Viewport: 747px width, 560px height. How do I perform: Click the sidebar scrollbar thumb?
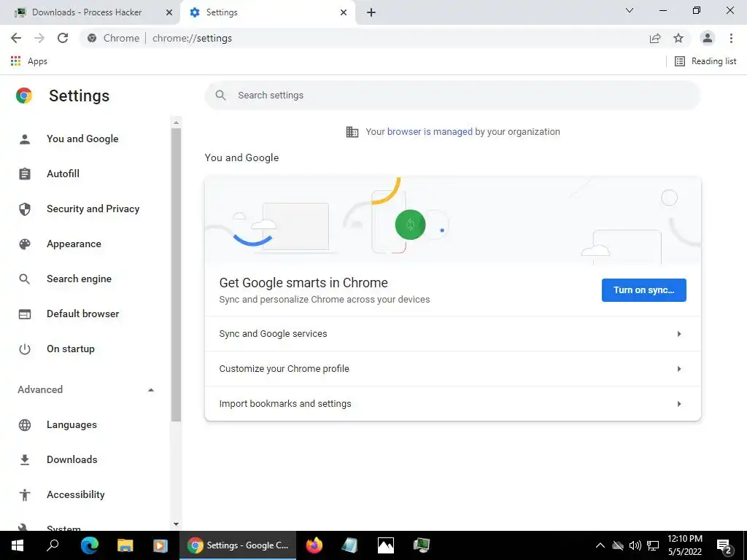coord(176,275)
